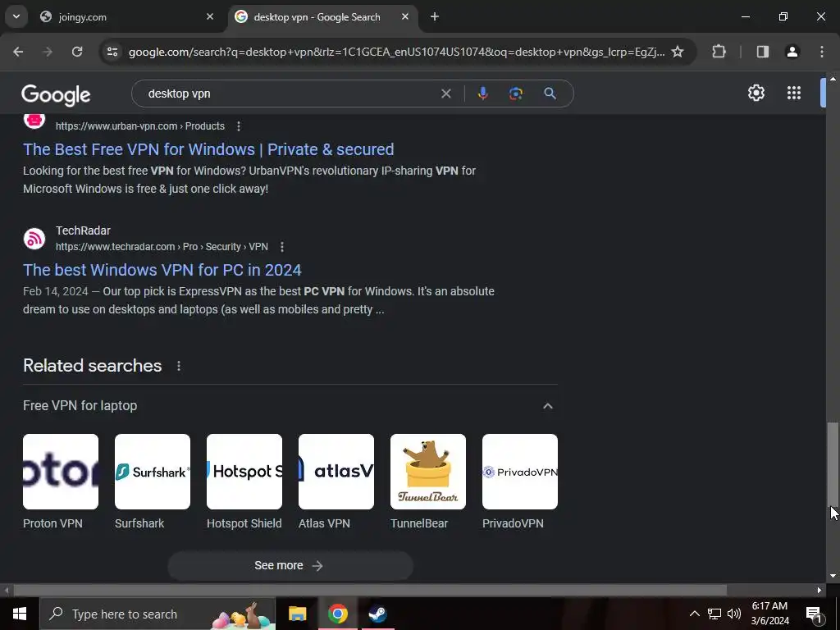Select the desktop vpn Google Search tab

(x=323, y=17)
